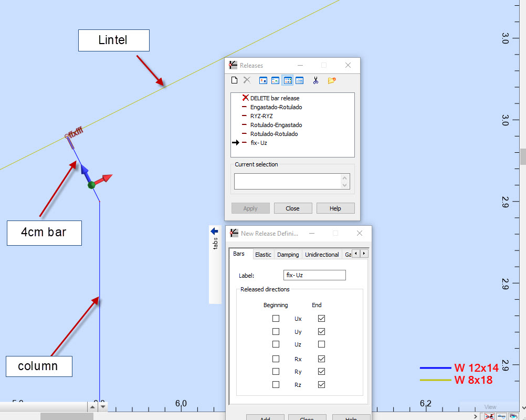The height and width of the screenshot is (420, 526).
Task: Click the blue axis arrow of gizmo
Action: [x=84, y=170]
